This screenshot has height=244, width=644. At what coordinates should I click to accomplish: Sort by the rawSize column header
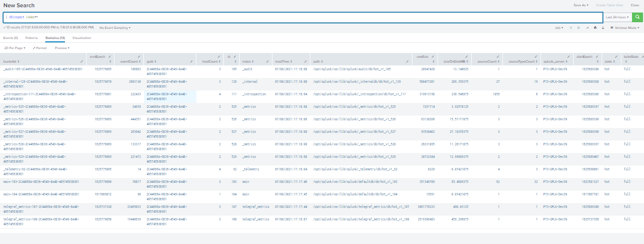click(x=424, y=57)
